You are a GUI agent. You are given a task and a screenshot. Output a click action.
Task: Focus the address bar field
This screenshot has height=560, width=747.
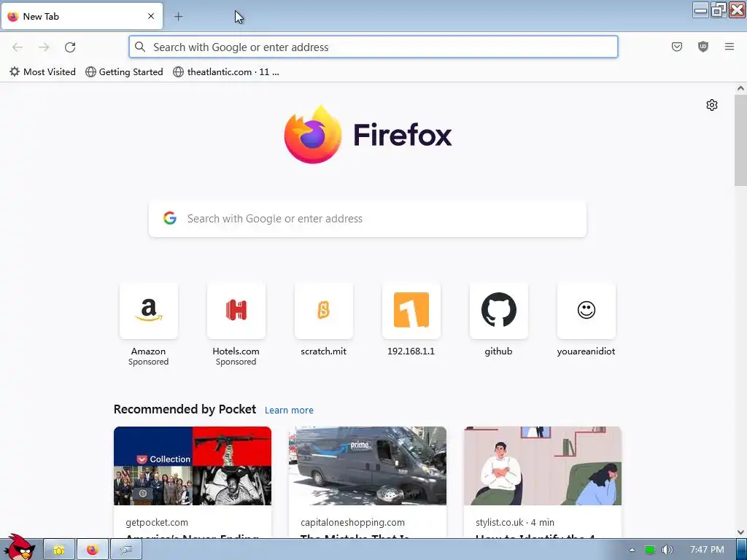[x=373, y=47]
